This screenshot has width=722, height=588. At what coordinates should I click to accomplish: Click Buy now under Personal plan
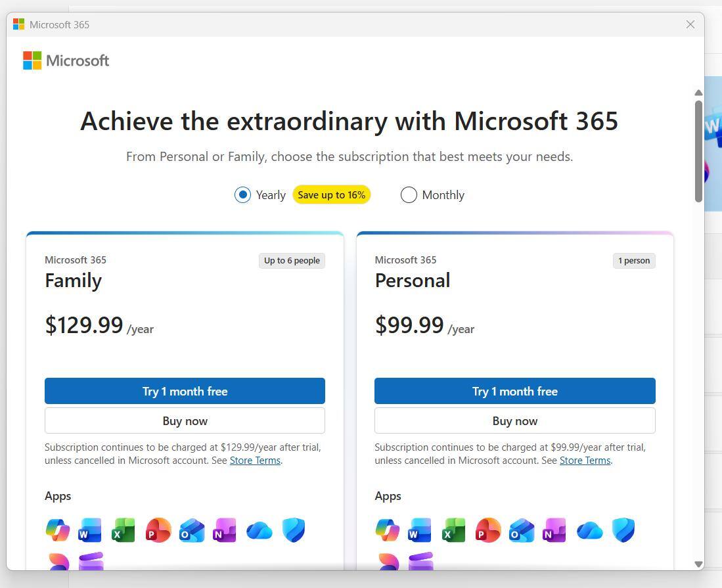514,420
